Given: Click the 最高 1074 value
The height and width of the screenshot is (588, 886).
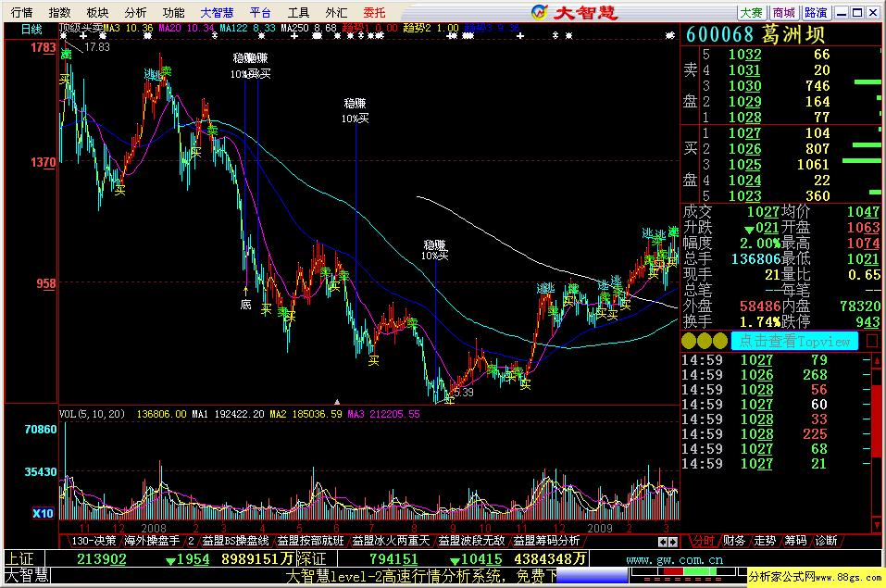Looking at the screenshot, I should 863,244.
